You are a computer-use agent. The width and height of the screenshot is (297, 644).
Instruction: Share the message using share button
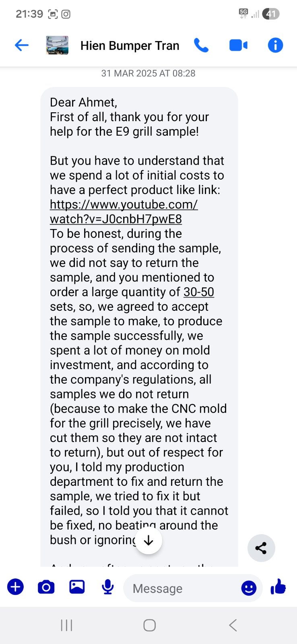(x=261, y=548)
